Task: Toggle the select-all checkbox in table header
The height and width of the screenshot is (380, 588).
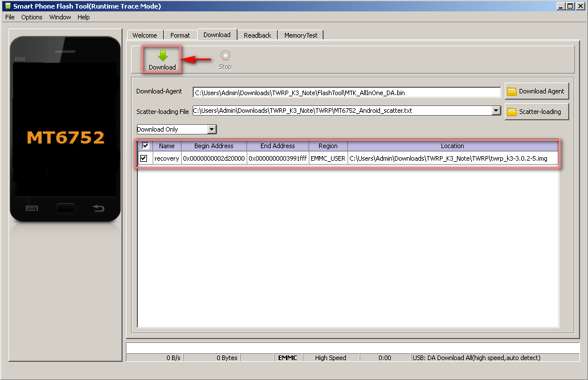Action: (x=145, y=146)
